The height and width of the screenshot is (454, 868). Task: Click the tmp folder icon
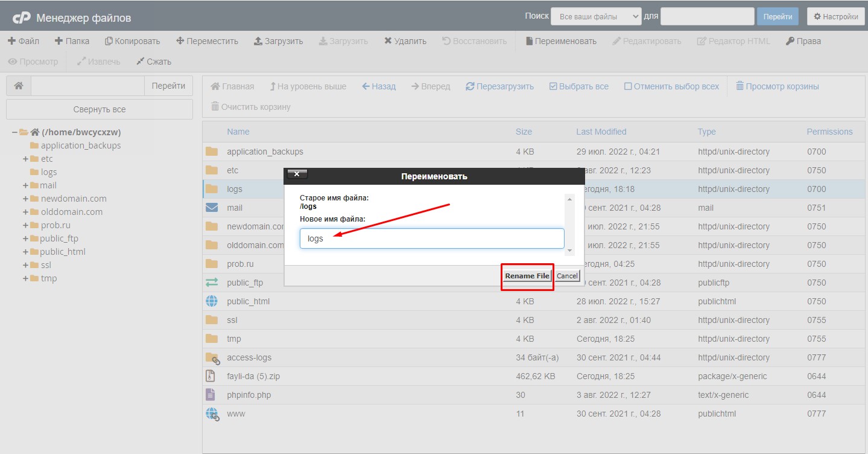click(211, 339)
